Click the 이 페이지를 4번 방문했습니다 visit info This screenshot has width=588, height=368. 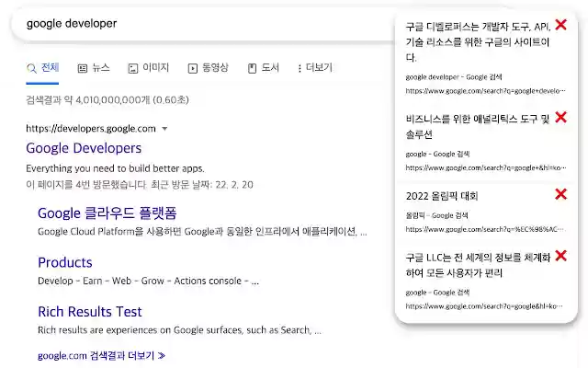[140, 185]
